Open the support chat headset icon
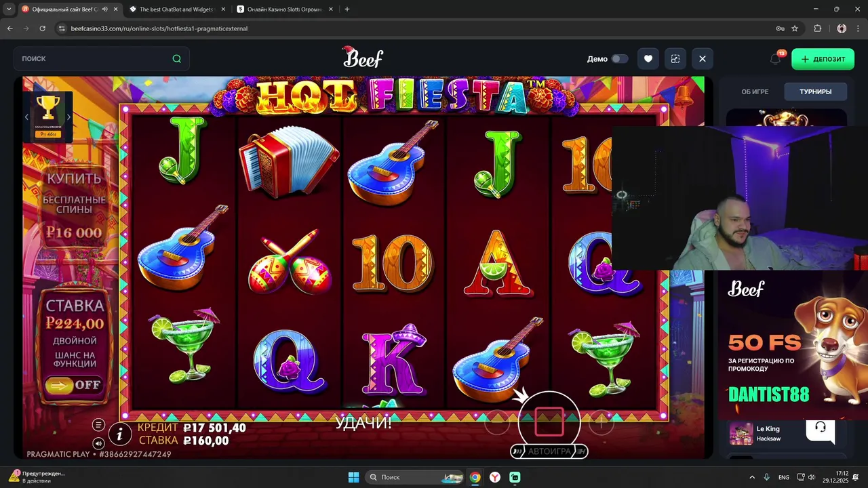 820,428
